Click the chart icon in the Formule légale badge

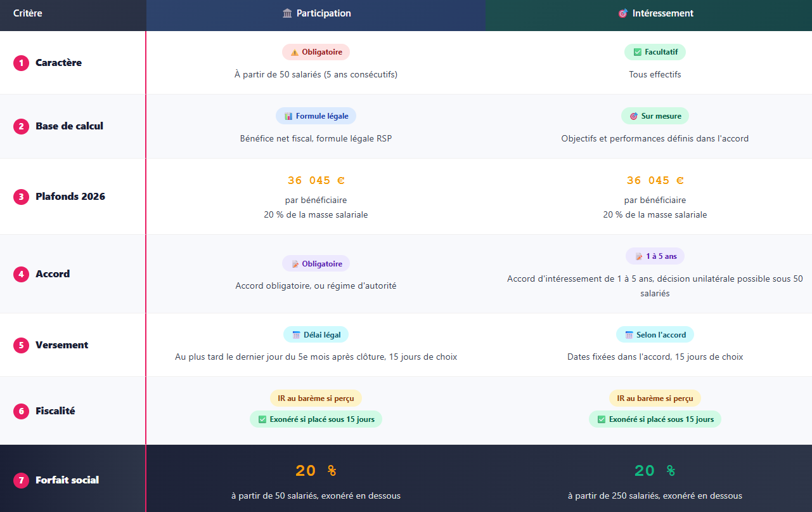pos(288,116)
